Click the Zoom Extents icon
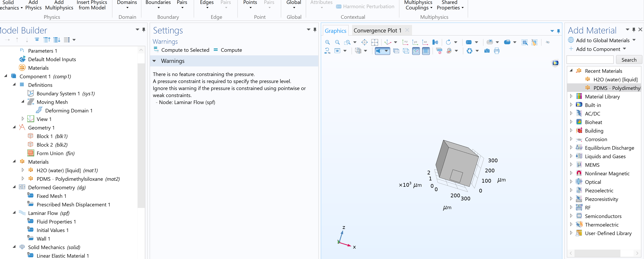The image size is (644, 259). coord(374,42)
